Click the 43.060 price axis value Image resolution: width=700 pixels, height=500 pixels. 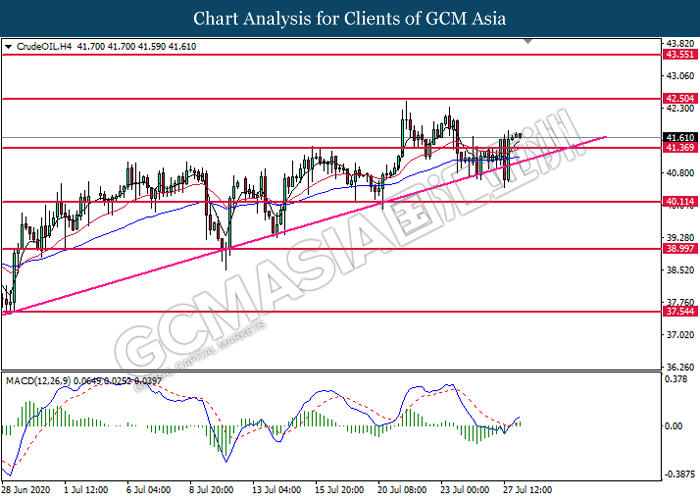click(x=680, y=76)
